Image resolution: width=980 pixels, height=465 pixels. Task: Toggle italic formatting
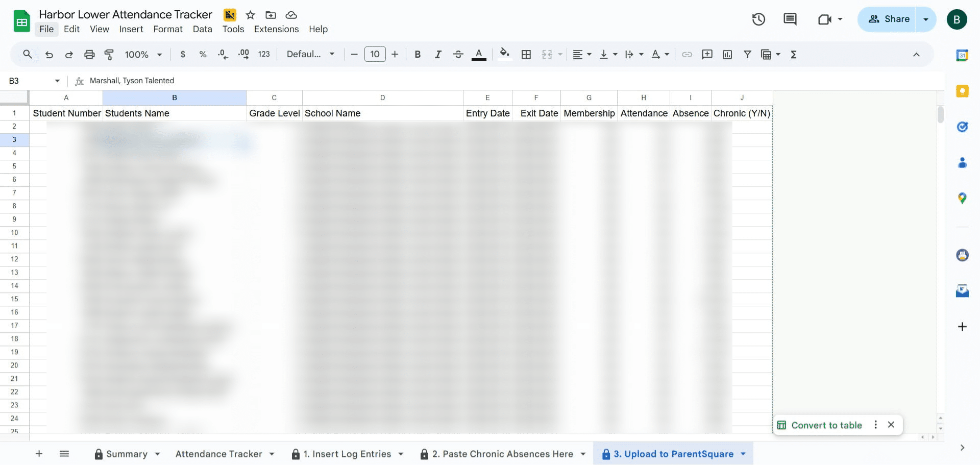438,54
